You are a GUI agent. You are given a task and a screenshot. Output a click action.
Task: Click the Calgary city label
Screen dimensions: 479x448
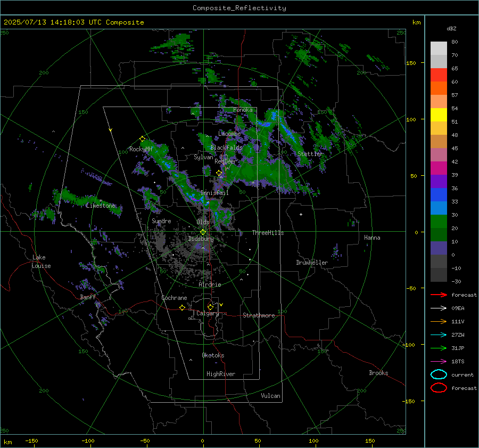[x=208, y=313]
